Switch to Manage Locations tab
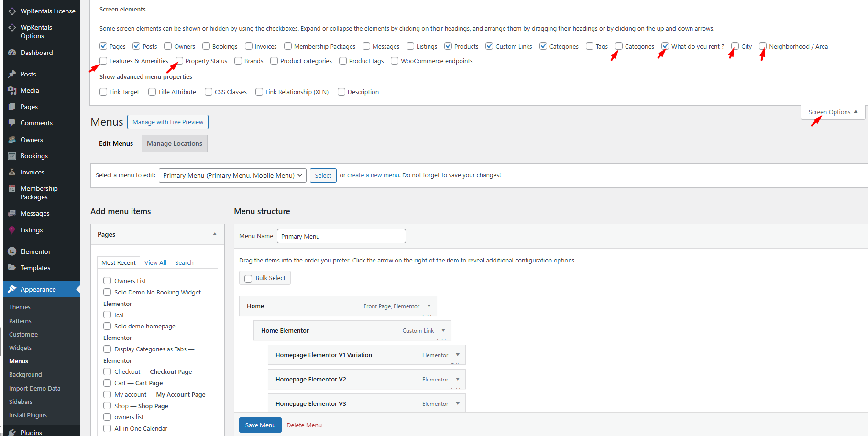Screen dimensions: 868x436 [174, 143]
